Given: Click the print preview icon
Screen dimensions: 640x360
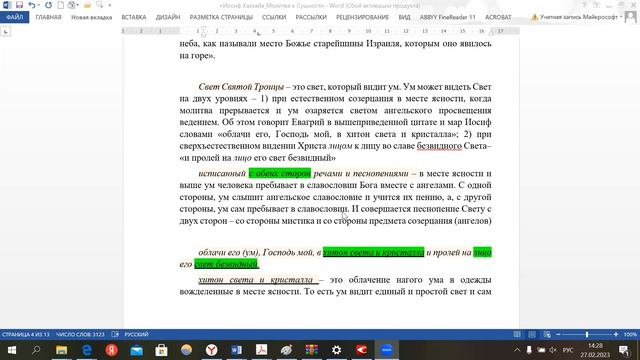Looking at the screenshot, I should 71,5.
